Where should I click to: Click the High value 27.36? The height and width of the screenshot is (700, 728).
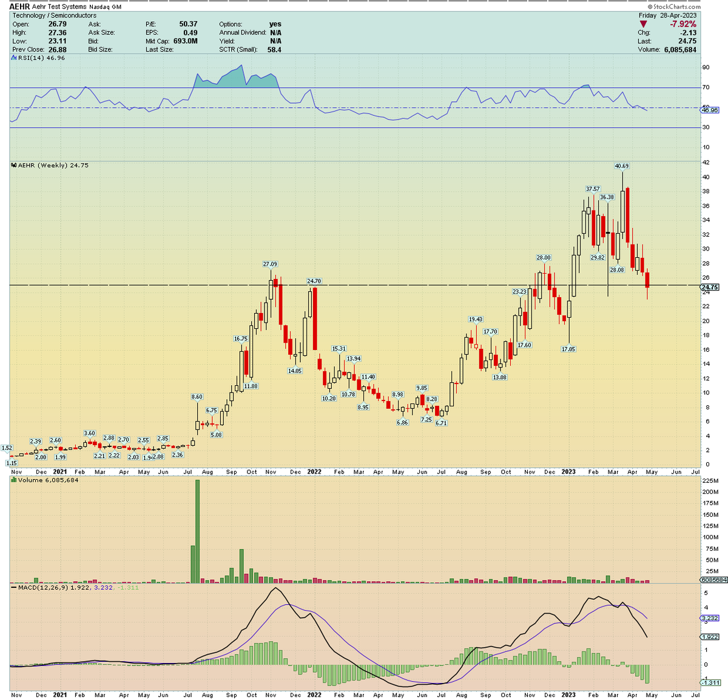58,33
